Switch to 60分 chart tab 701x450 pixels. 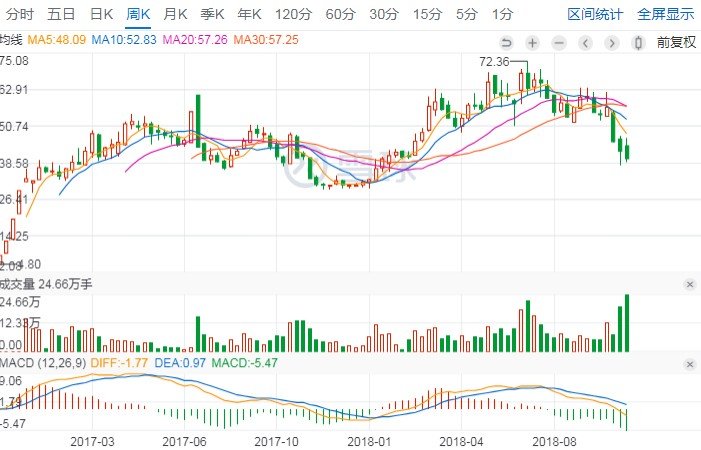click(x=340, y=14)
